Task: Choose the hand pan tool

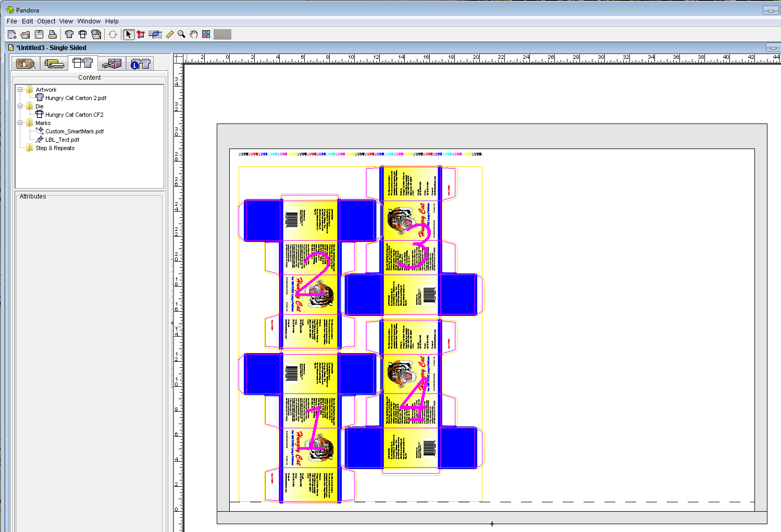Action: 194,34
